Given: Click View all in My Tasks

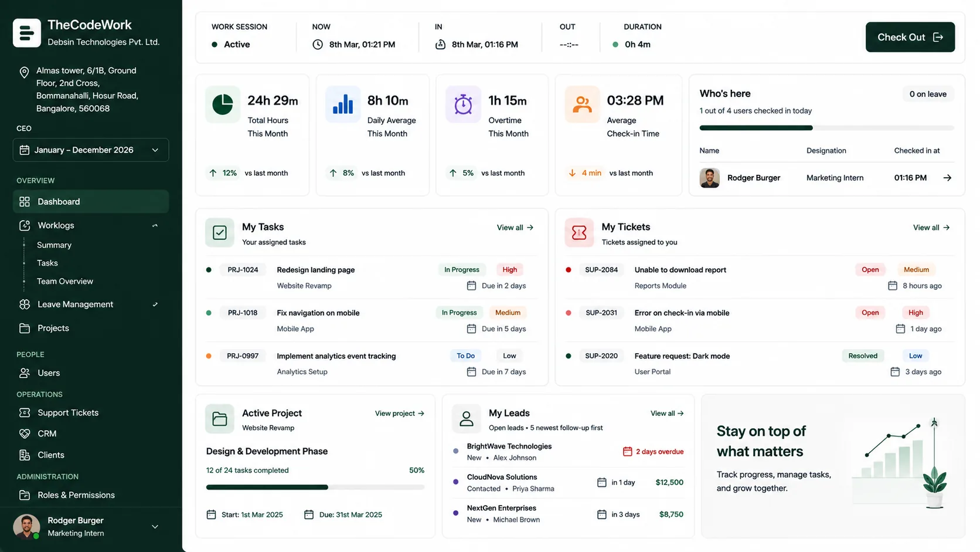Looking at the screenshot, I should tap(515, 228).
